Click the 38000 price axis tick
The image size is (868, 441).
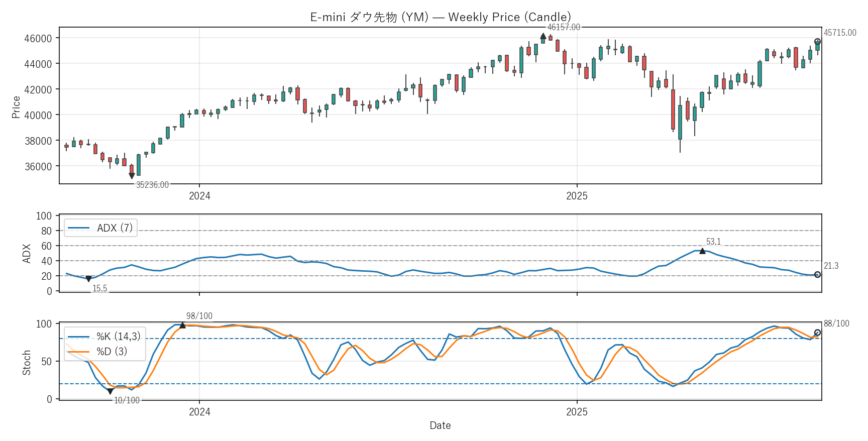point(38,141)
